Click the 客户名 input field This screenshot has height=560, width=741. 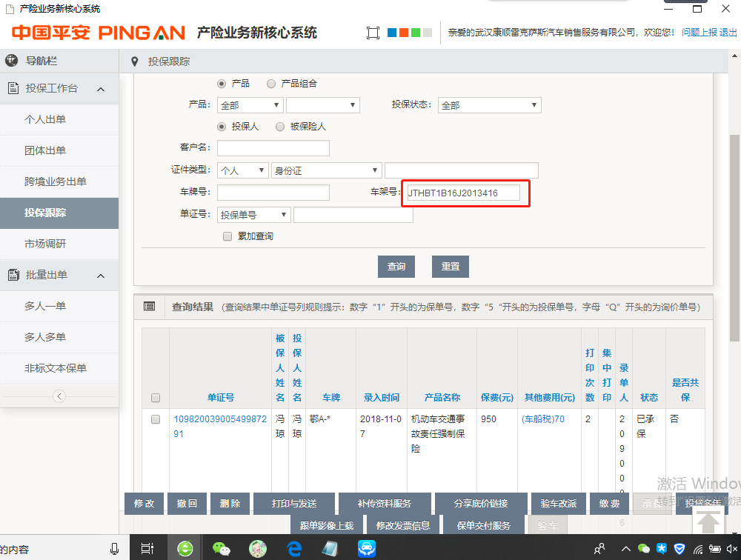point(273,148)
